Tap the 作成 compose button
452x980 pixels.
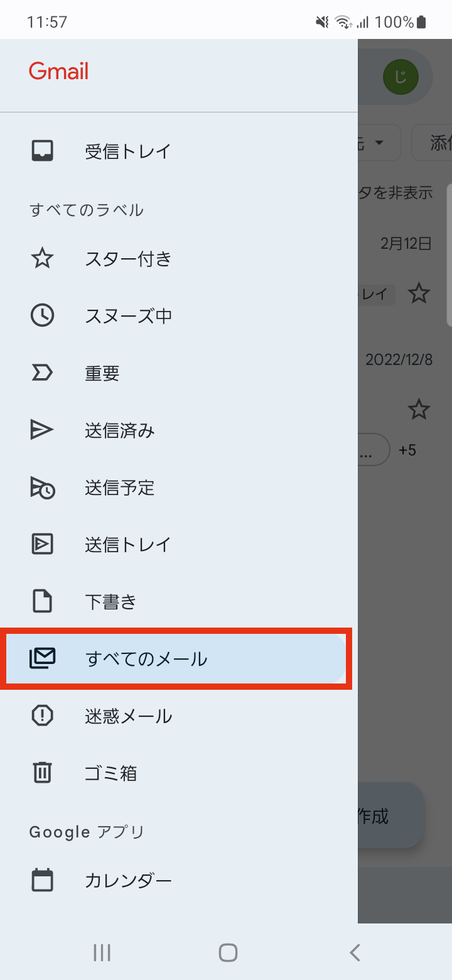(x=391, y=815)
